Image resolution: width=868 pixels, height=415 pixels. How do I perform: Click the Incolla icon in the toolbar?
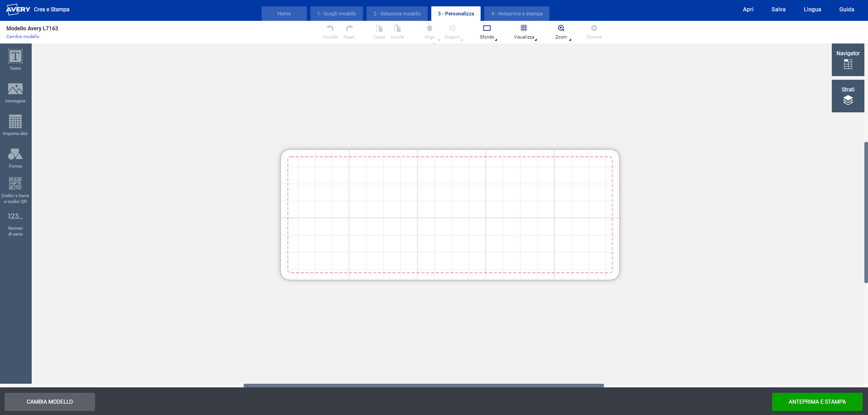pos(397,31)
